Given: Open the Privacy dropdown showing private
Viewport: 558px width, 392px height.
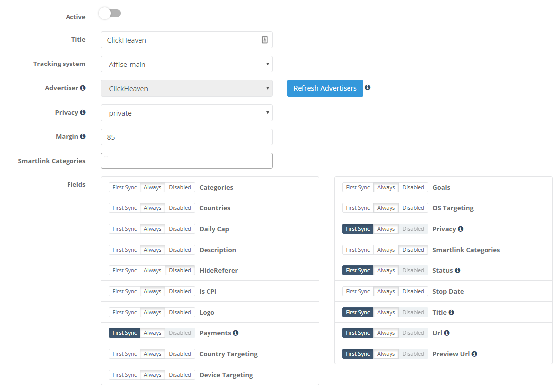Looking at the screenshot, I should (187, 113).
